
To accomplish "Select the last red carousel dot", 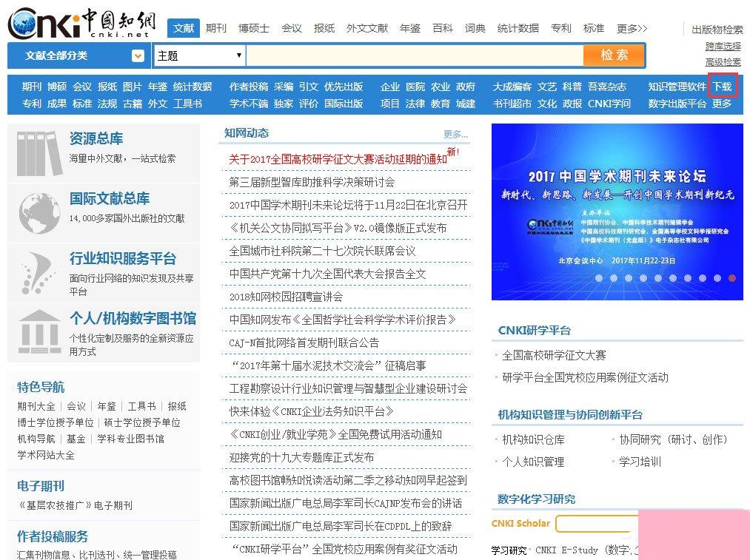I will tap(731, 278).
